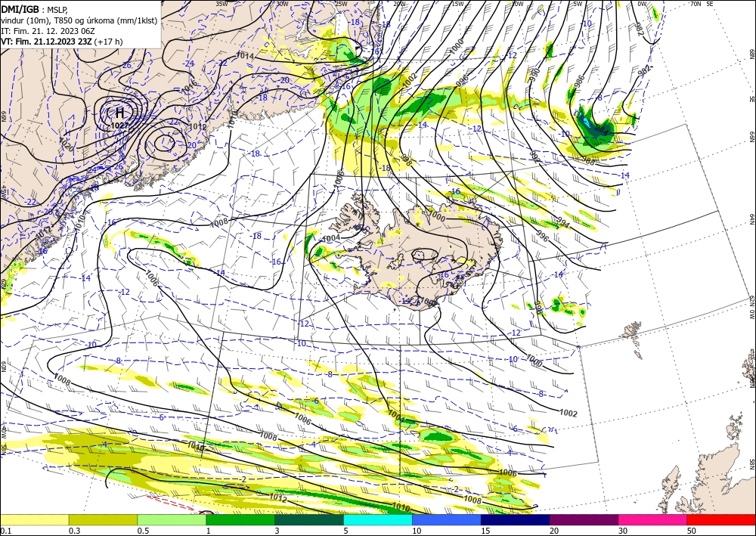
Task: Click the 990 isobar label
Action: tap(534, 75)
